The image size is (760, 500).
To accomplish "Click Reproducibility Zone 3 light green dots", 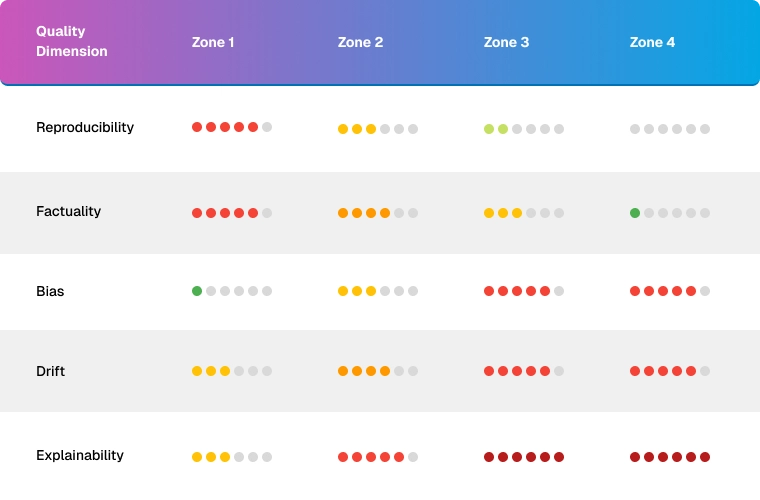I will click(496, 129).
